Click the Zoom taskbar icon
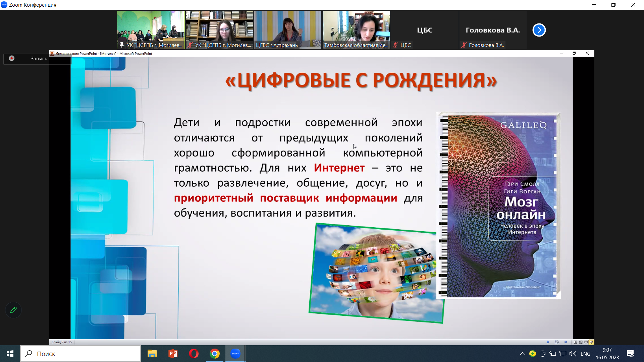The image size is (644, 362). (x=235, y=354)
